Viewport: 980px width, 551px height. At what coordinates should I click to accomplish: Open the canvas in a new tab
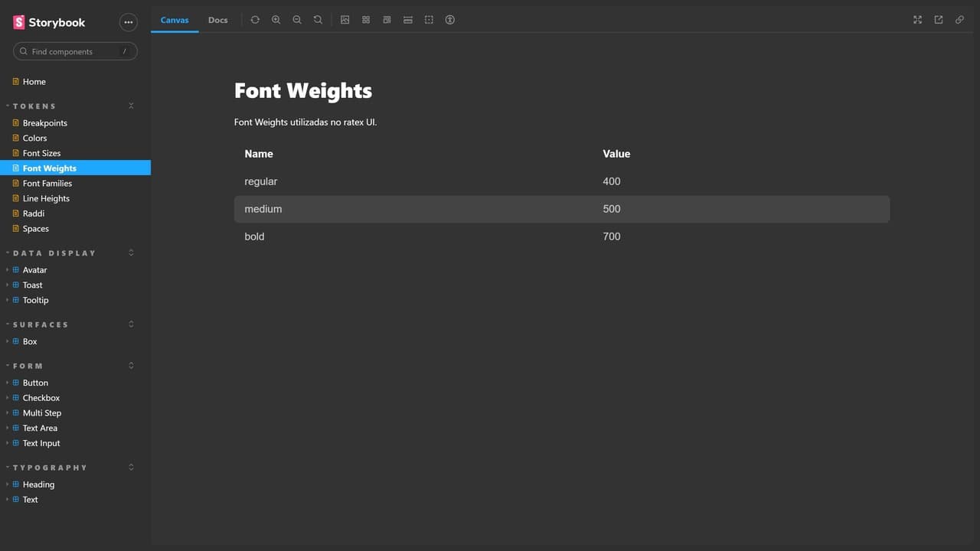click(939, 20)
